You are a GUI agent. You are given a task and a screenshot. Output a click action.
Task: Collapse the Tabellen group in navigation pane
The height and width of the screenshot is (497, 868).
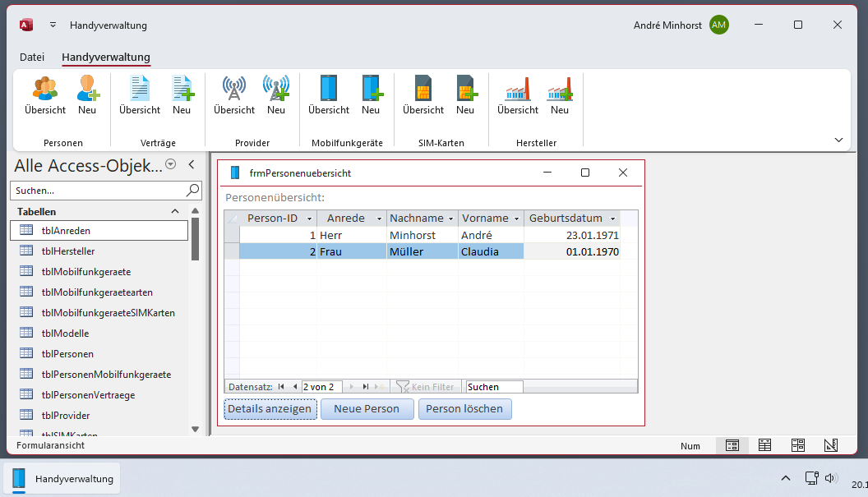pyautogui.click(x=174, y=211)
